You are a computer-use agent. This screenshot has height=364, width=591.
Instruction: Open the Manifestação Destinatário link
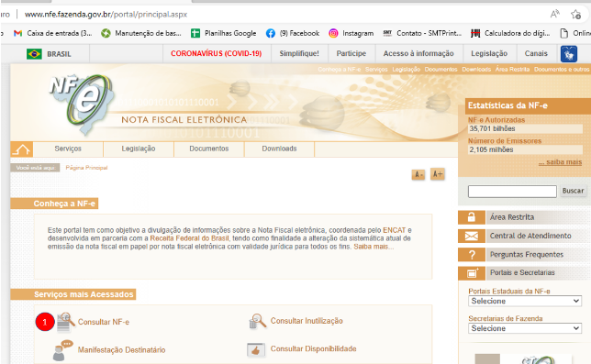(121, 350)
